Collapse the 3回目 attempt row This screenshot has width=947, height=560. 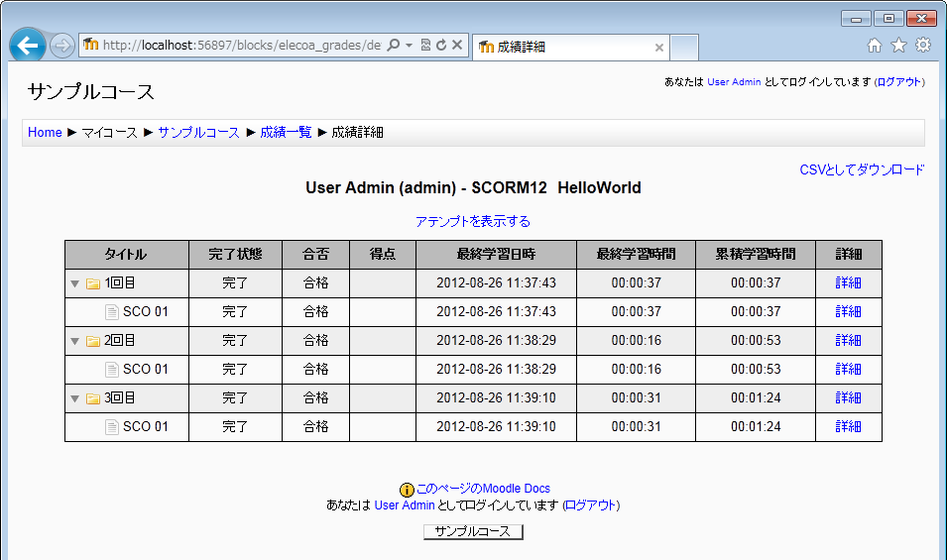[x=74, y=398]
